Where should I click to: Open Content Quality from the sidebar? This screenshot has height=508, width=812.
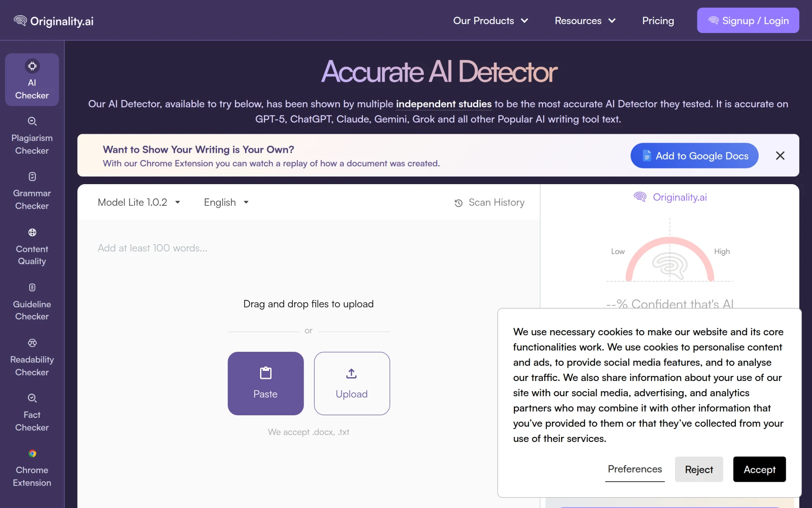click(x=32, y=246)
